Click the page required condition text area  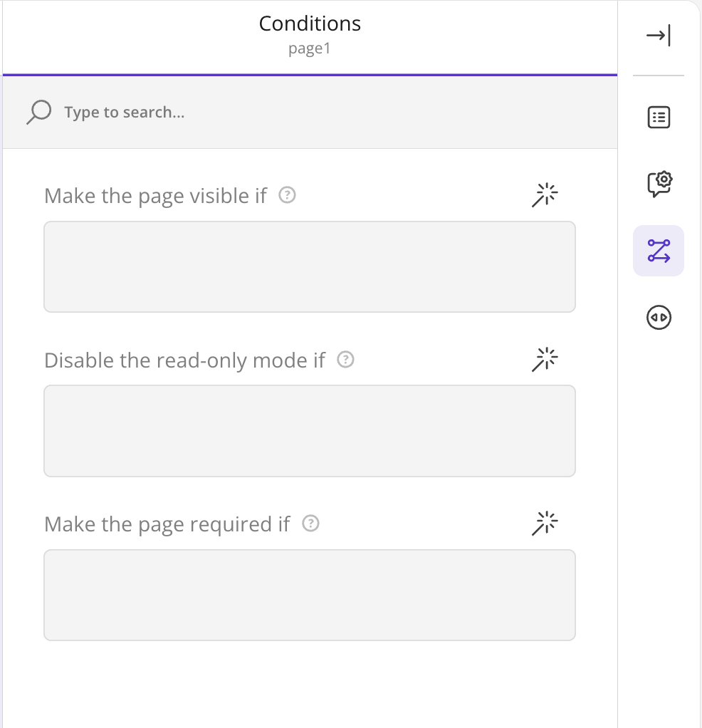310,596
